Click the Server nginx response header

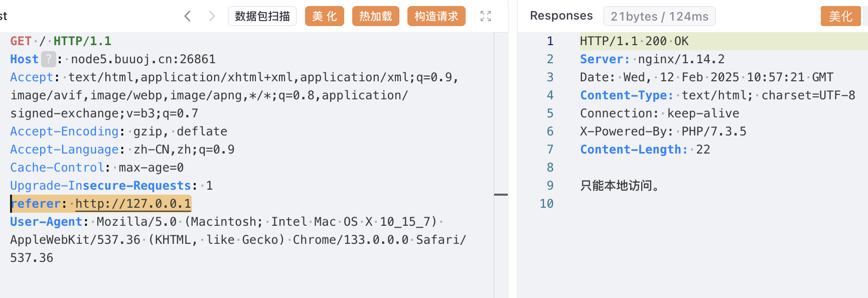click(652, 59)
